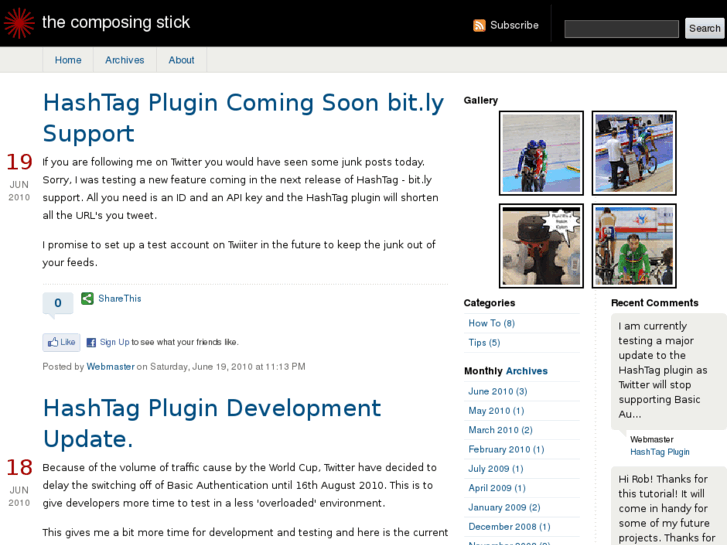Open gallery thumbnail of cyclist in green jersey

point(634,246)
